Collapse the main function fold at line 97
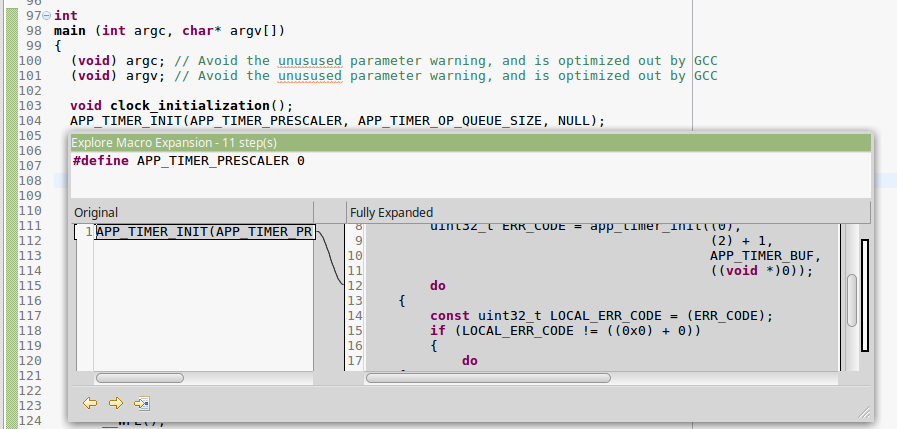The height and width of the screenshot is (429, 897). pos(47,15)
